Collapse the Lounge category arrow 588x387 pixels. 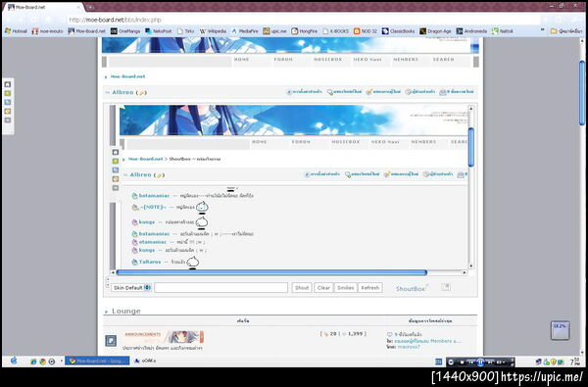point(106,312)
